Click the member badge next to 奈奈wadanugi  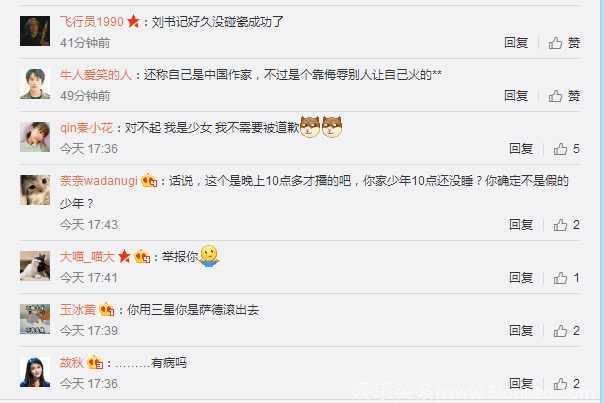click(x=149, y=180)
